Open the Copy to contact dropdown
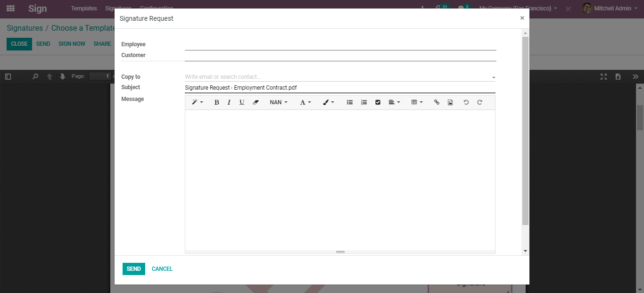Viewport: 644px width, 293px height. [x=493, y=77]
